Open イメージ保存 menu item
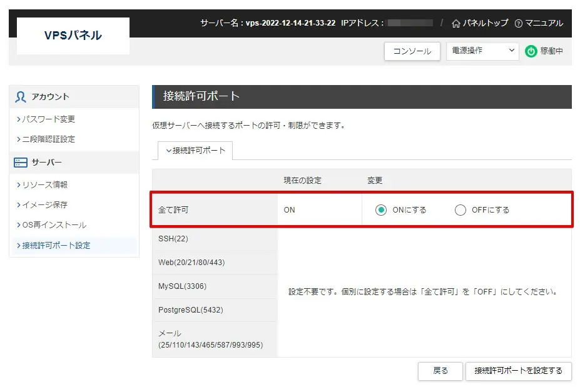Image resolution: width=580 pixels, height=392 pixels. [x=44, y=204]
